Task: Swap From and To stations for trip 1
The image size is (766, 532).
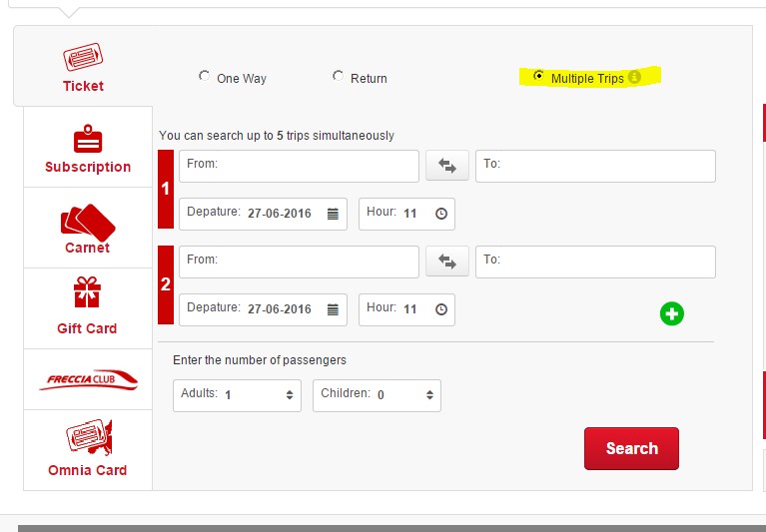Action: (x=446, y=166)
